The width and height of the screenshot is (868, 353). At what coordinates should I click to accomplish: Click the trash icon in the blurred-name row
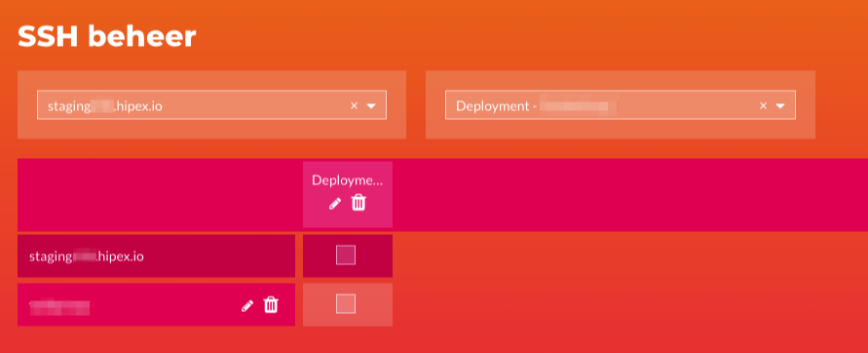271,304
